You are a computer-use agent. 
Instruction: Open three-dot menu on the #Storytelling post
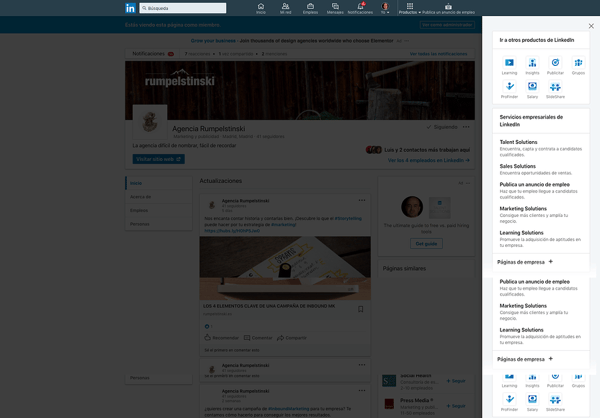[x=362, y=200]
